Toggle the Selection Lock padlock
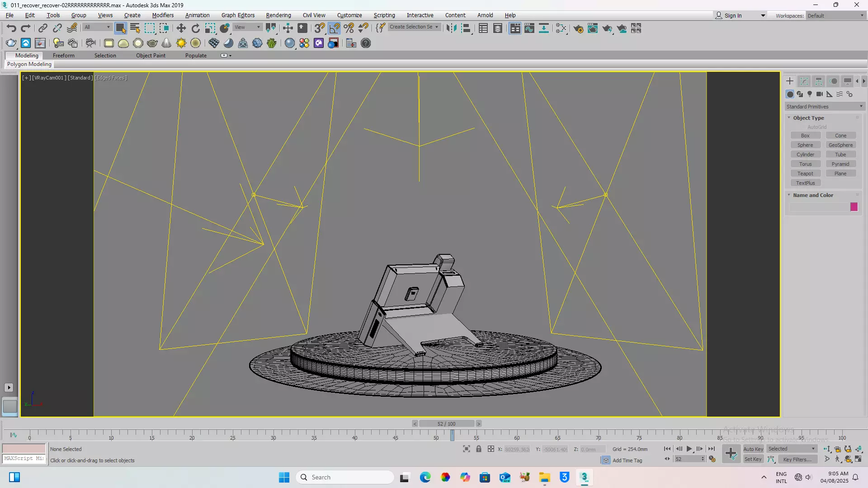Screen dimensions: 868x488 [478, 449]
